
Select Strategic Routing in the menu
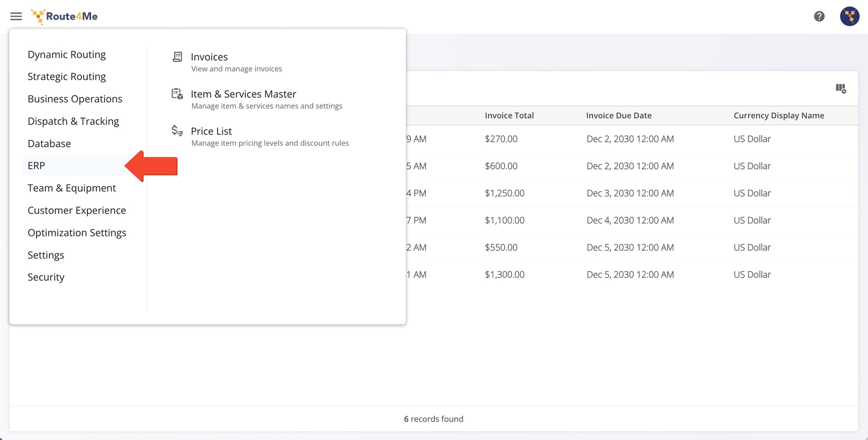pyautogui.click(x=67, y=77)
